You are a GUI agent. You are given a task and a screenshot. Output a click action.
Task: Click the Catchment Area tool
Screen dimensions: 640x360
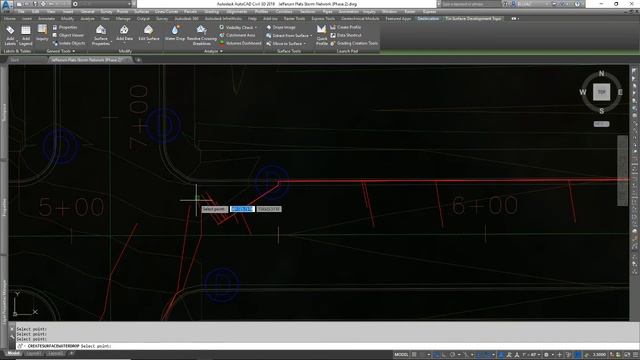[237, 35]
